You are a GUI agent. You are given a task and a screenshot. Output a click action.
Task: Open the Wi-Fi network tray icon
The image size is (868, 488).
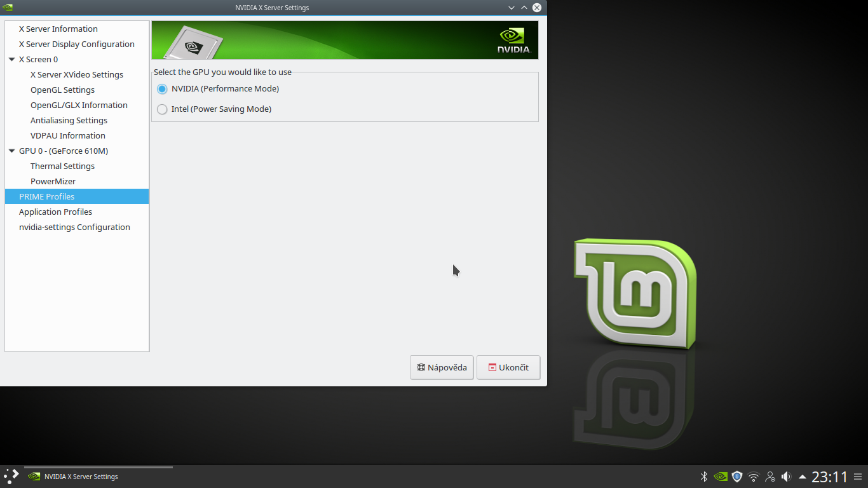tap(754, 477)
